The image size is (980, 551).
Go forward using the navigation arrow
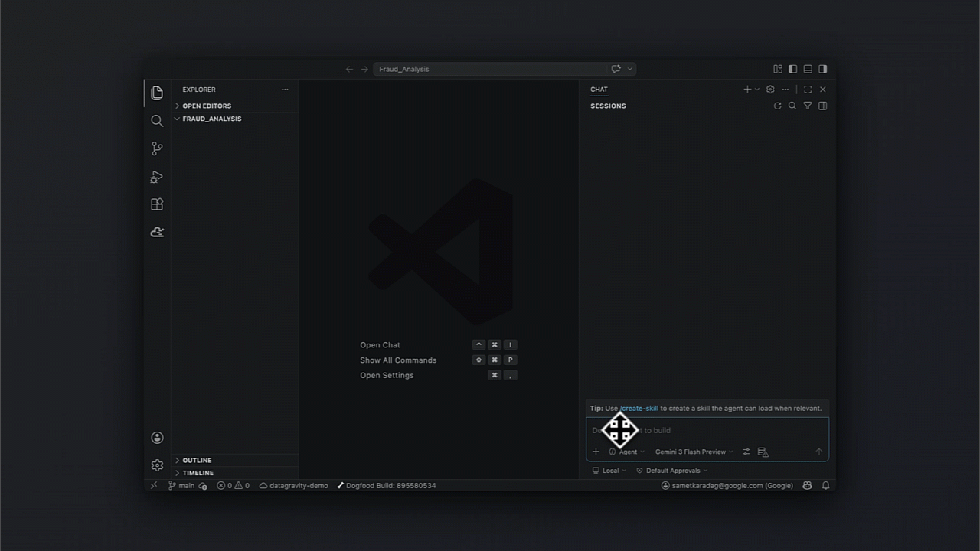point(364,69)
